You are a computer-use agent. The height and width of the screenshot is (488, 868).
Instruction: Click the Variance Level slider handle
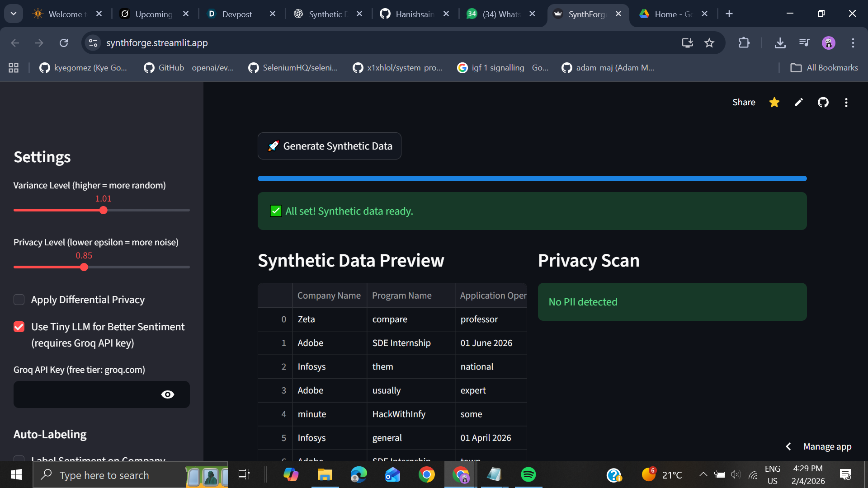click(104, 210)
